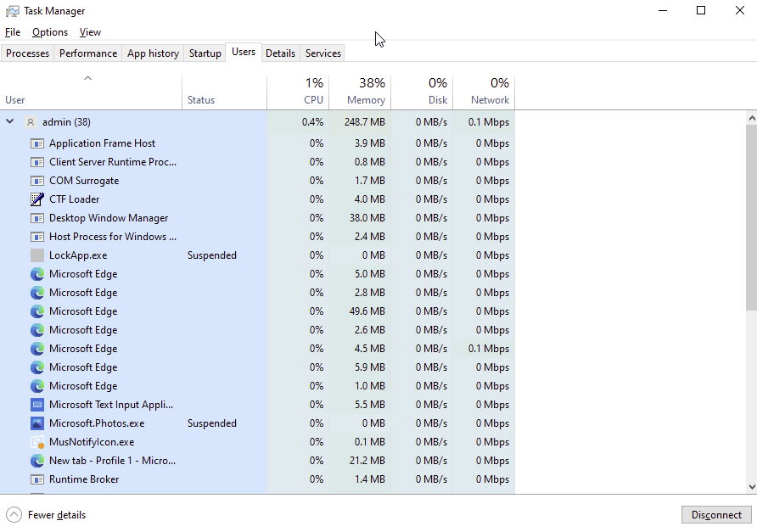Collapse the admin (38) user group
Image resolution: width=757 pixels, height=532 pixels.
tap(9, 121)
